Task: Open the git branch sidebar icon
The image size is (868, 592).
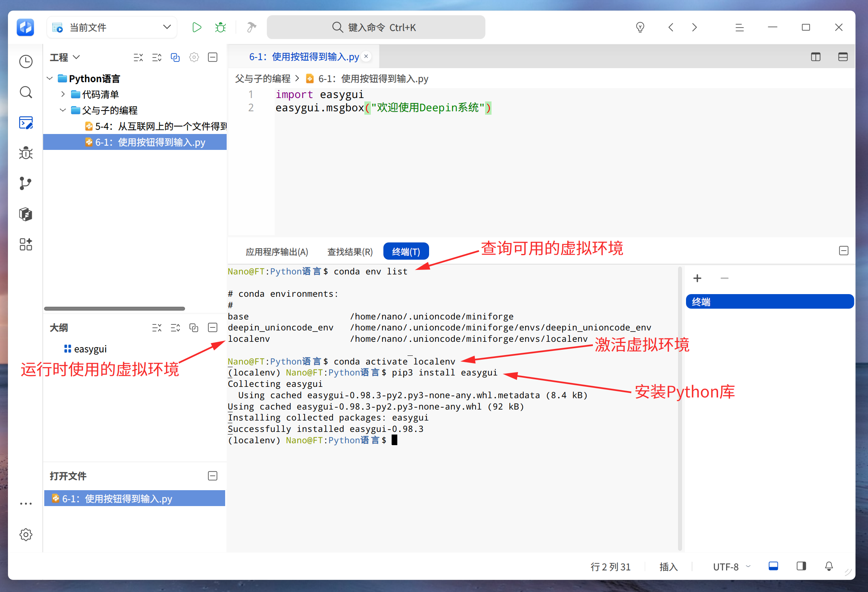Action: 26,184
